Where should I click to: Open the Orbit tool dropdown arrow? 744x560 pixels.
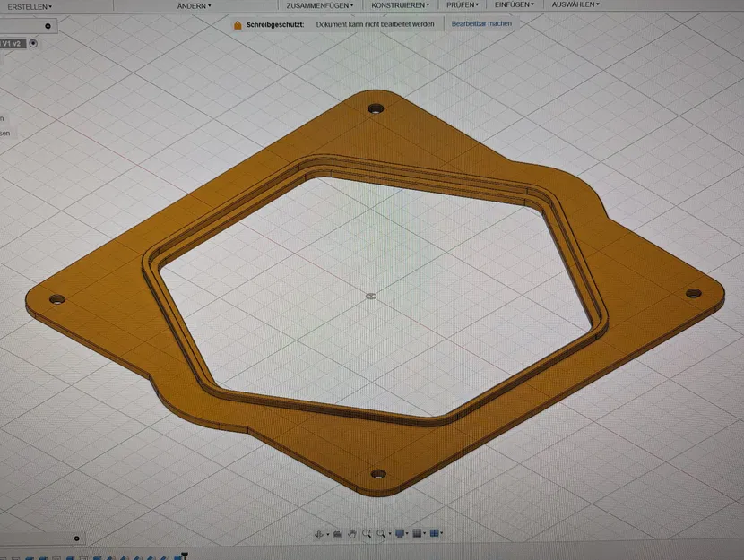click(327, 534)
